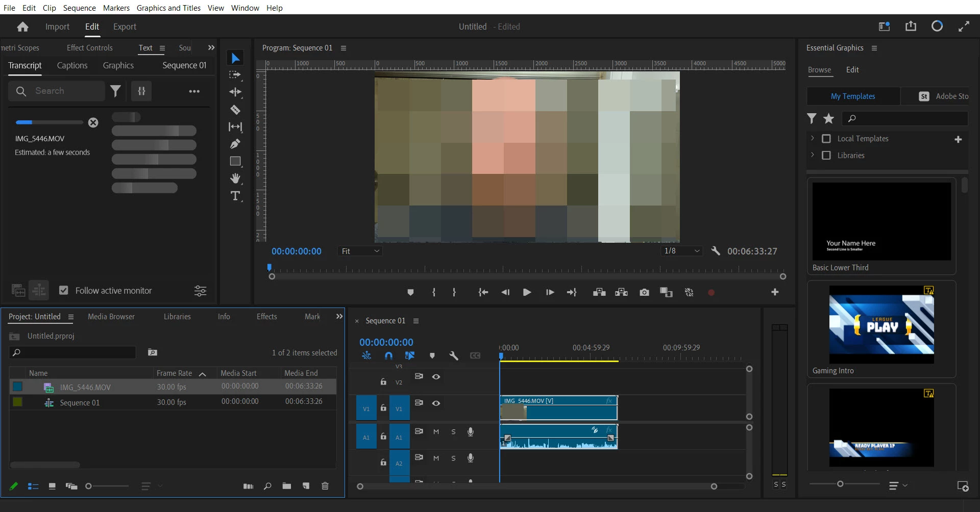Maximize video output with fullscreen icon

click(964, 27)
